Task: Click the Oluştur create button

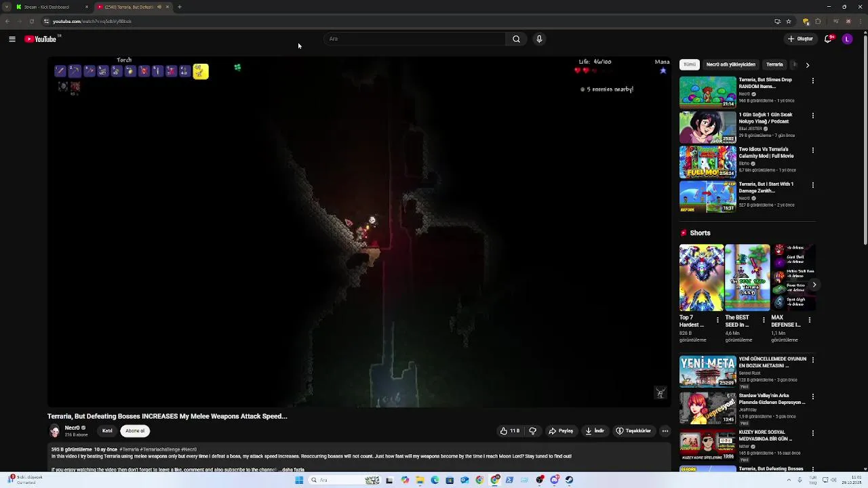Action: point(800,39)
